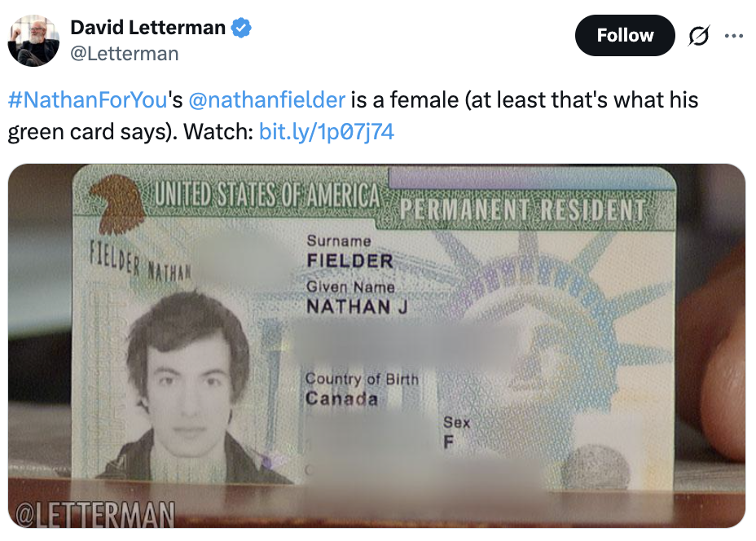
Task: Open the three-dot more options menu
Action: 734,36
